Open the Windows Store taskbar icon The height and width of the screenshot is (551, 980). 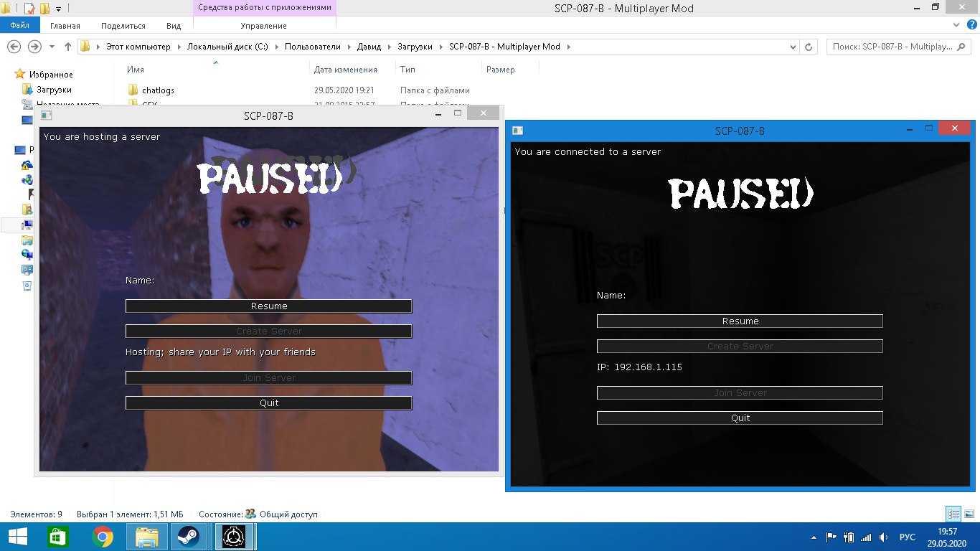(x=58, y=537)
